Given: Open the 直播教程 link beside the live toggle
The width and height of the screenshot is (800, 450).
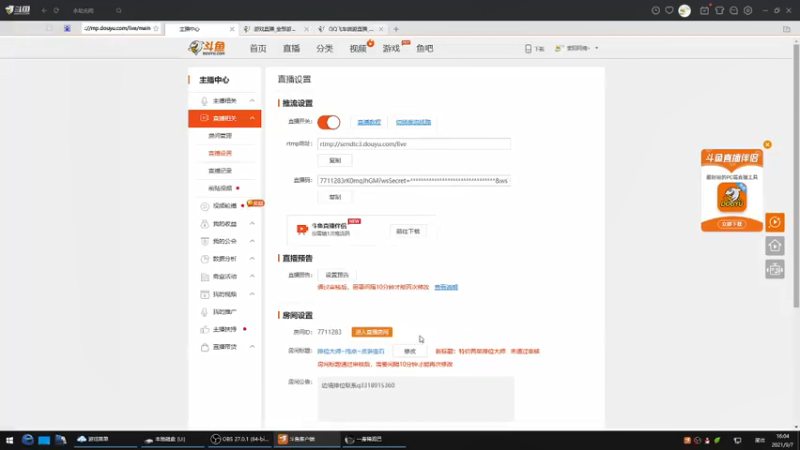Looking at the screenshot, I should pos(369,122).
